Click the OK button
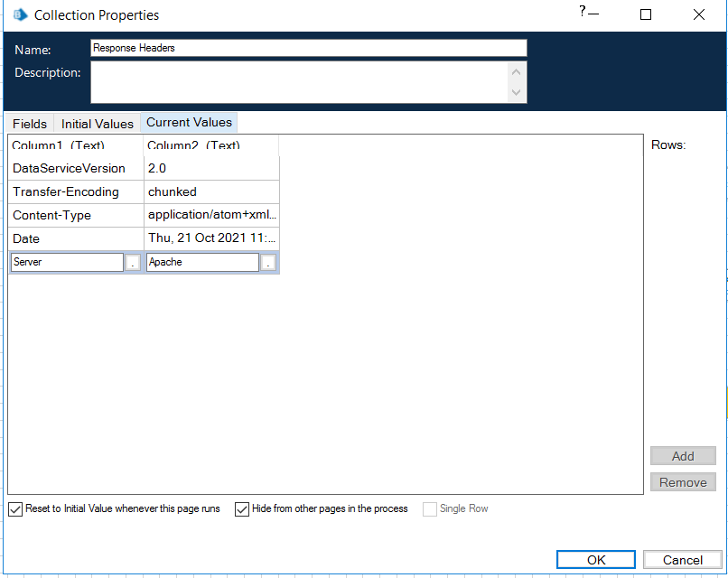Screen dimensions: 728x578 596,560
